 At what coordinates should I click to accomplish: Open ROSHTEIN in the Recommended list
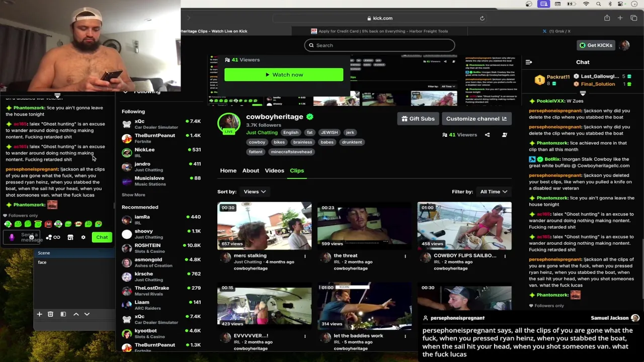point(161,248)
